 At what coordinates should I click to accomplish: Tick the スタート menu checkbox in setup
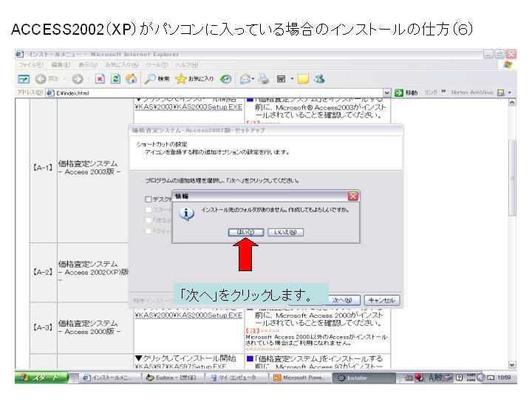[x=149, y=210]
